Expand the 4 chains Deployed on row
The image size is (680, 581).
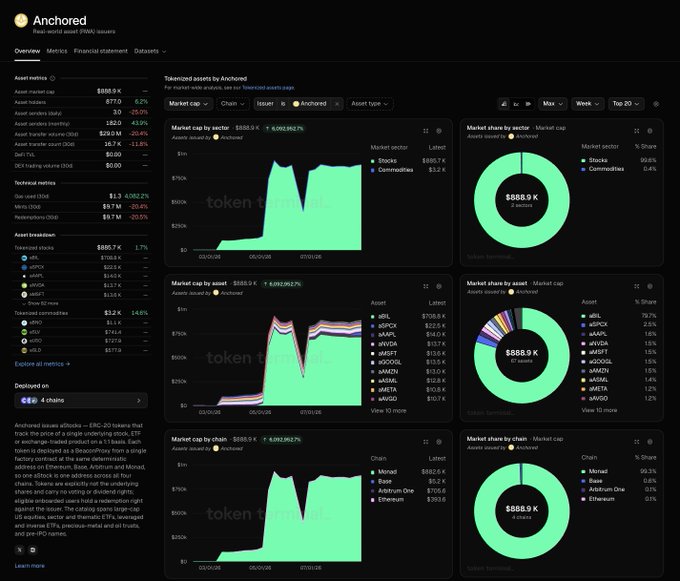(x=81, y=401)
